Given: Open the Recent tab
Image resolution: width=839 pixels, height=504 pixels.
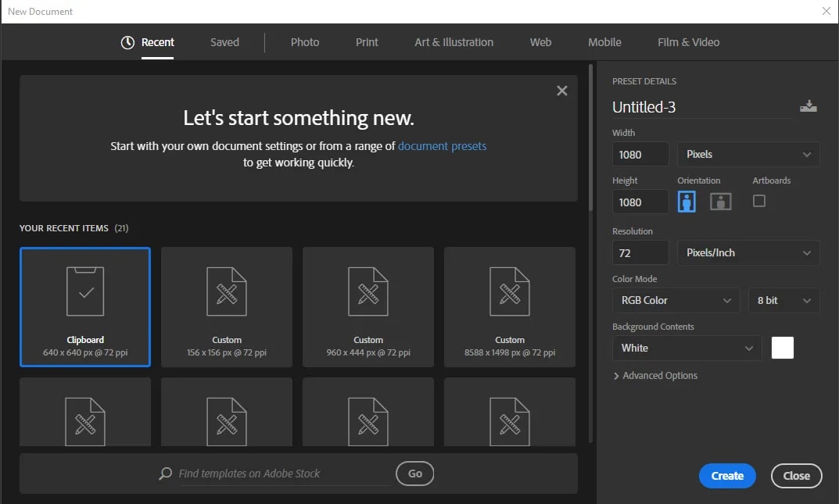Looking at the screenshot, I should [x=157, y=42].
